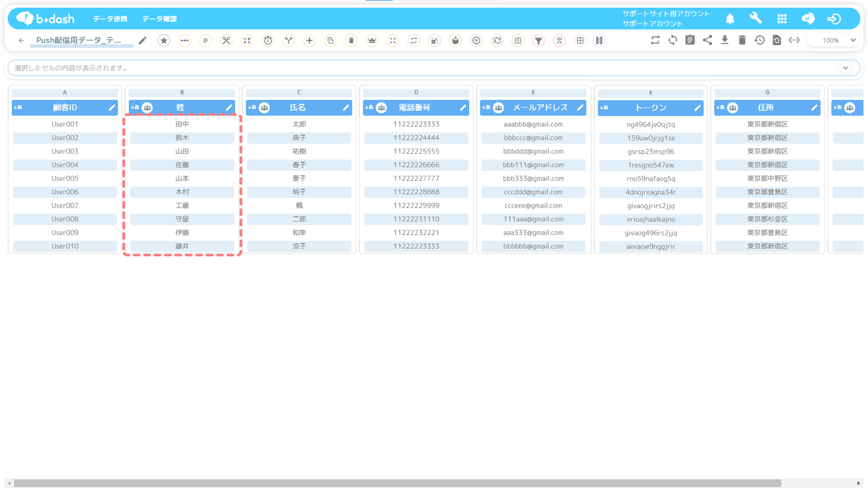Screen dimensions: 868x488
Task: Click the back arrow button
Action: pos(21,40)
